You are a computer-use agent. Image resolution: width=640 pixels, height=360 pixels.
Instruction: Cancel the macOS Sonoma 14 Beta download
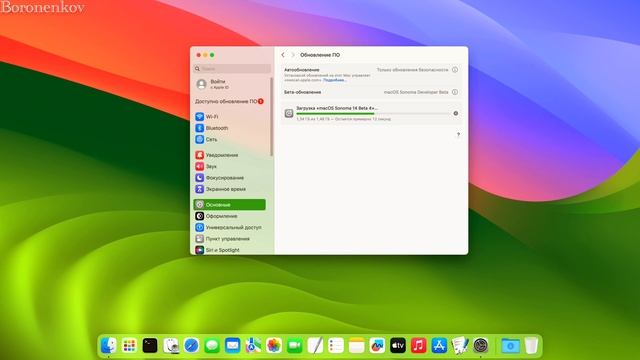[x=456, y=113]
